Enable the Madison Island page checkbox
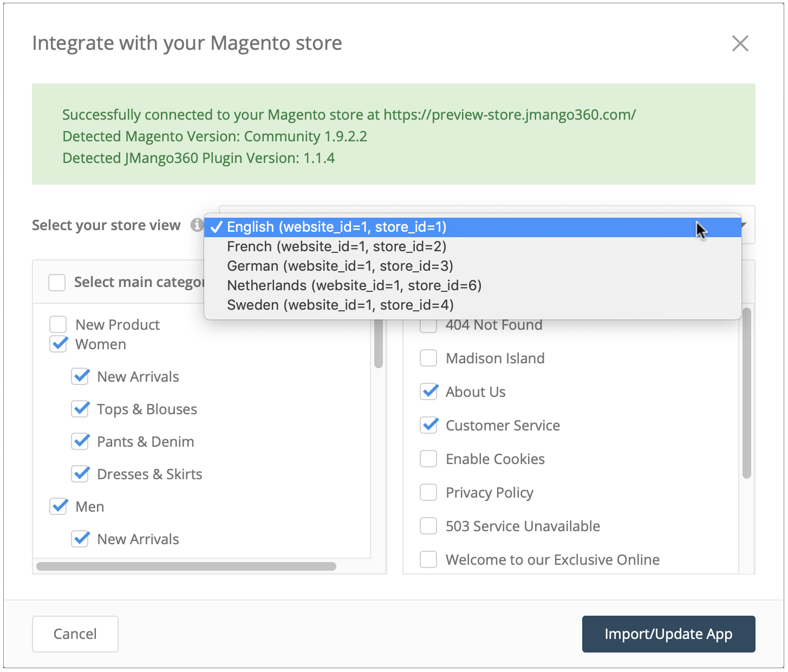 pos(428,358)
